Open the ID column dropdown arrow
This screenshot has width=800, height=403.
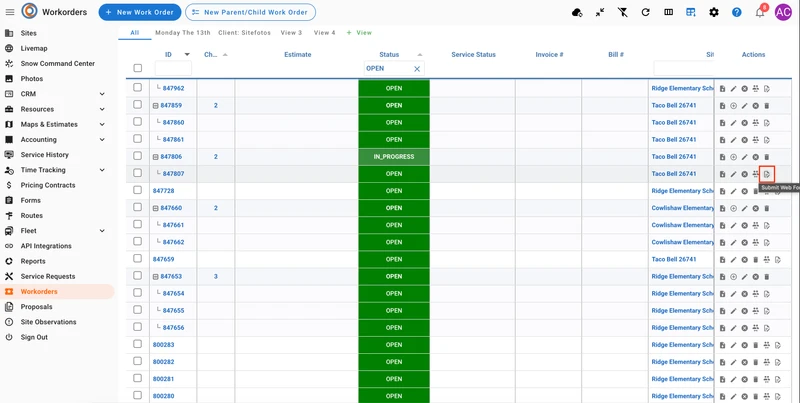tap(187, 55)
